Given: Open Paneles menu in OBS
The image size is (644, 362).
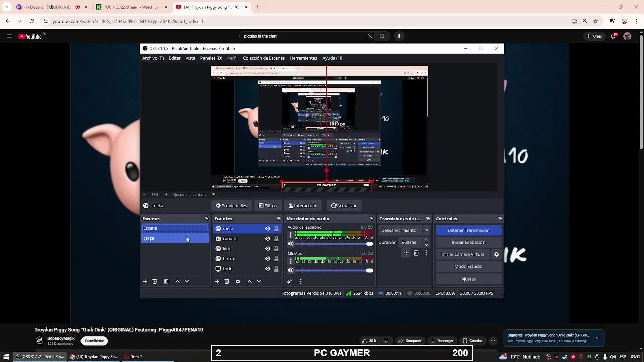Looking at the screenshot, I should point(211,58).
